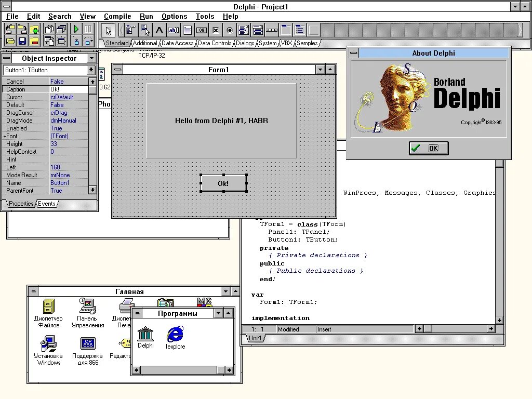Image resolution: width=532 pixels, height=399 pixels.
Task: Click Add file to project icon
Action: tap(34, 30)
